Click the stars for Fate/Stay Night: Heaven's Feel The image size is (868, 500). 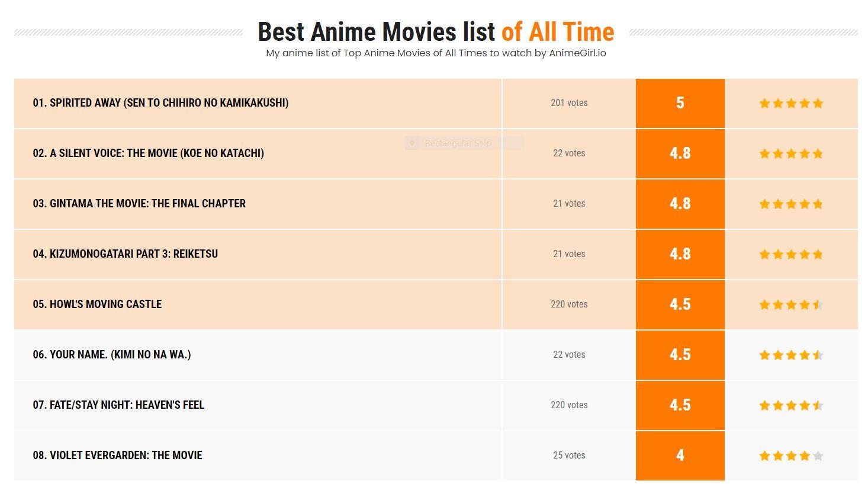pos(791,405)
